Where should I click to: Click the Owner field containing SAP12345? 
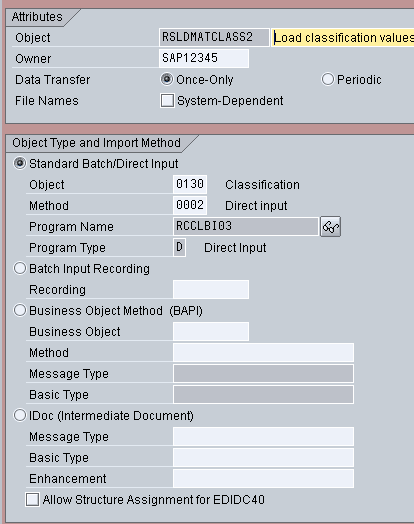204,58
